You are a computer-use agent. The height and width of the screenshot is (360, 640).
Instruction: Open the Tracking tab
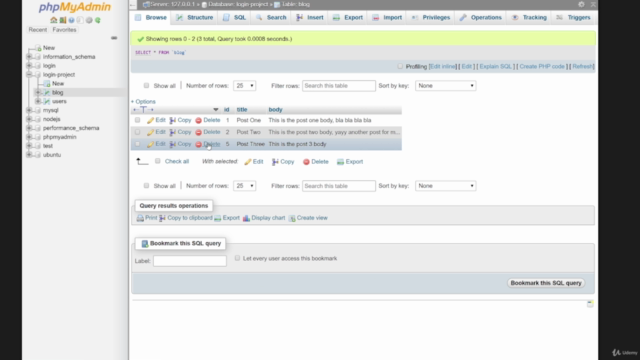(x=529, y=18)
